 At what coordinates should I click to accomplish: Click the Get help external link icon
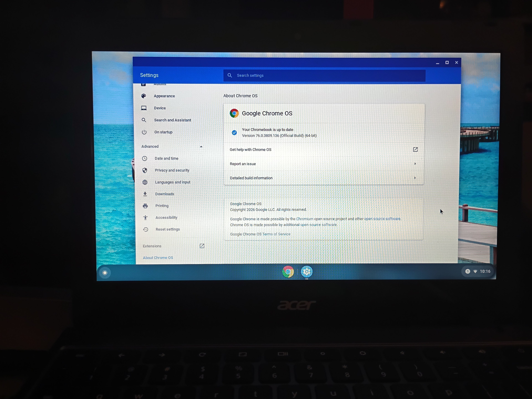[x=415, y=150]
